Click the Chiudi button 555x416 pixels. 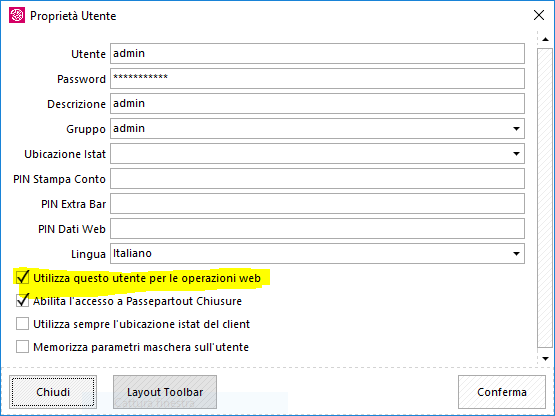(x=53, y=392)
